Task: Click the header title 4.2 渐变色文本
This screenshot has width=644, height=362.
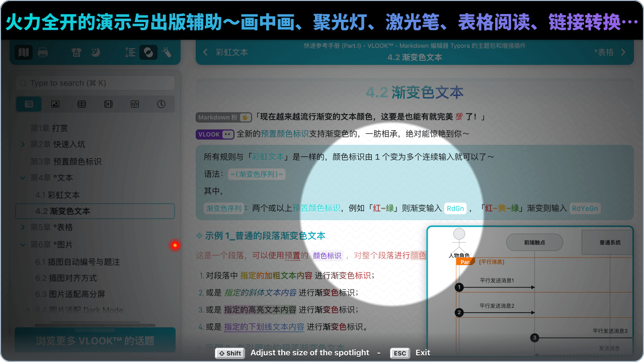Action: coord(415,57)
